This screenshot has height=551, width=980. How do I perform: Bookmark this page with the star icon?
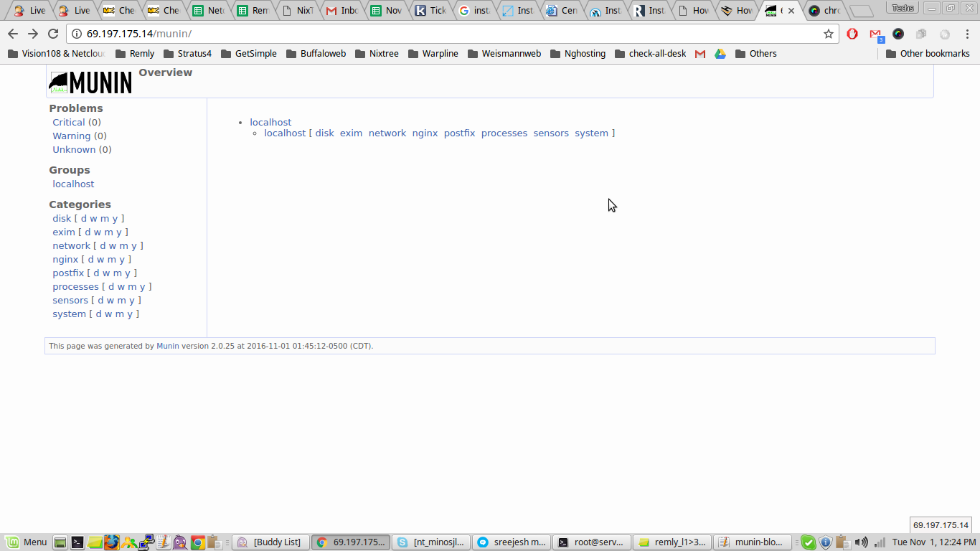(x=829, y=34)
